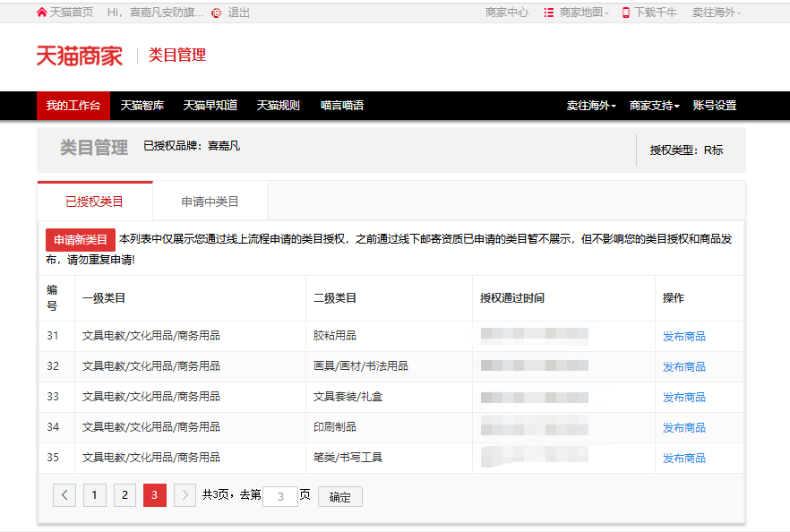Click 确定 to jump to page
This screenshot has height=532, width=790.
(340, 497)
